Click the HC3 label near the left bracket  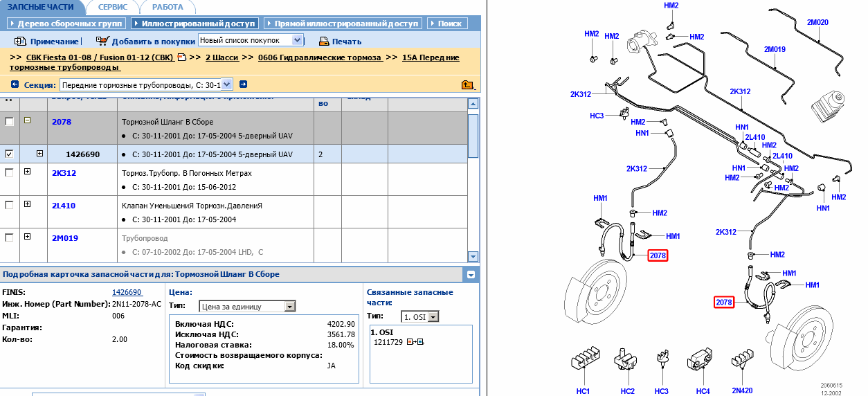coord(597,116)
